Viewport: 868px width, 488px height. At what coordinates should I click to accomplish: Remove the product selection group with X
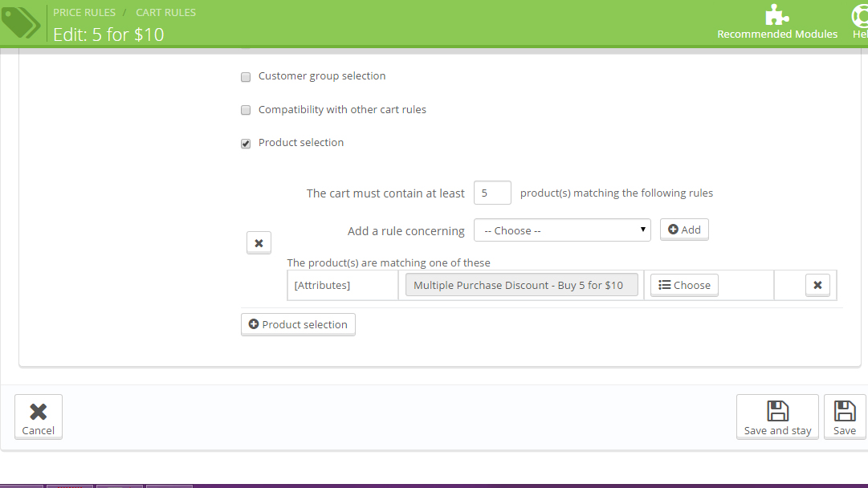click(x=259, y=243)
